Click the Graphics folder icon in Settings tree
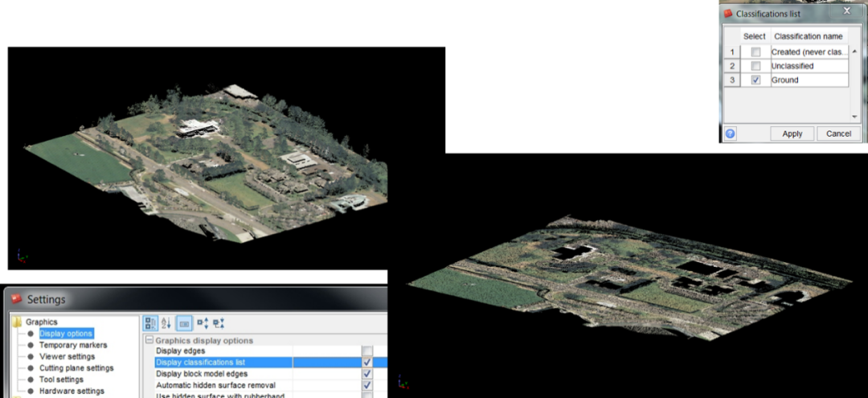The width and height of the screenshot is (868, 398). point(17,322)
